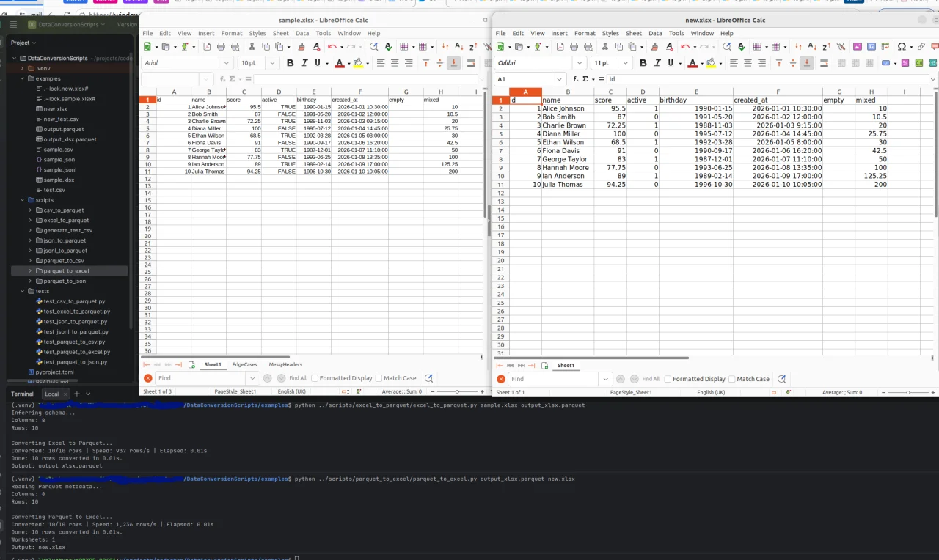
Task: Open font size dropdown showing 11 pt
Action: pyautogui.click(x=626, y=63)
